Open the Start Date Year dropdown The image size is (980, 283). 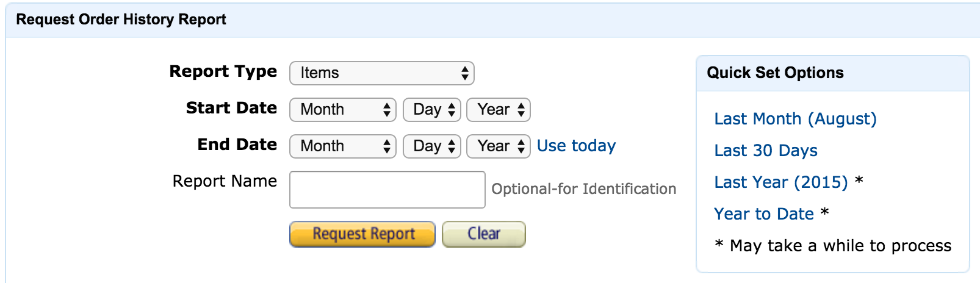click(498, 110)
